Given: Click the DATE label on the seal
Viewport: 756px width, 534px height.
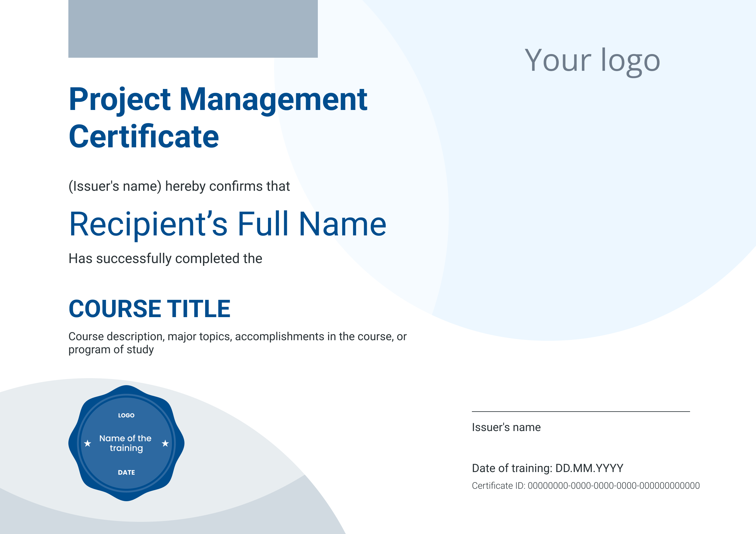Looking at the screenshot, I should pos(126,472).
